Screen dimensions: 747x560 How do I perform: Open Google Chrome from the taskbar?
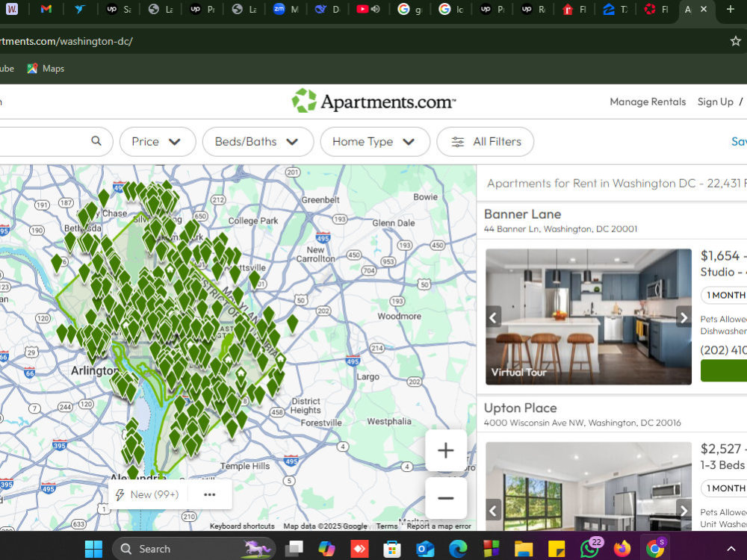[x=655, y=549]
